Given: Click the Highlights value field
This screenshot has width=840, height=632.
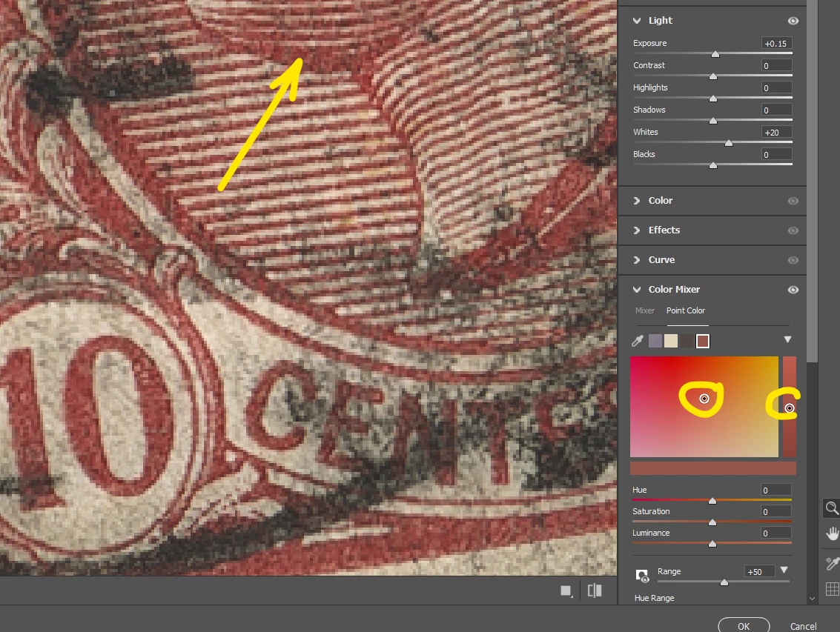Looking at the screenshot, I should pyautogui.click(x=776, y=88).
